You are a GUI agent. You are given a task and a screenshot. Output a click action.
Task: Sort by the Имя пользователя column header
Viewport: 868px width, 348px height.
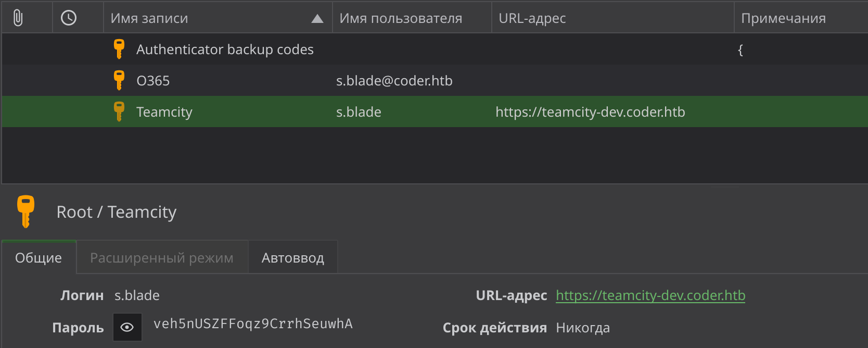pyautogui.click(x=412, y=18)
